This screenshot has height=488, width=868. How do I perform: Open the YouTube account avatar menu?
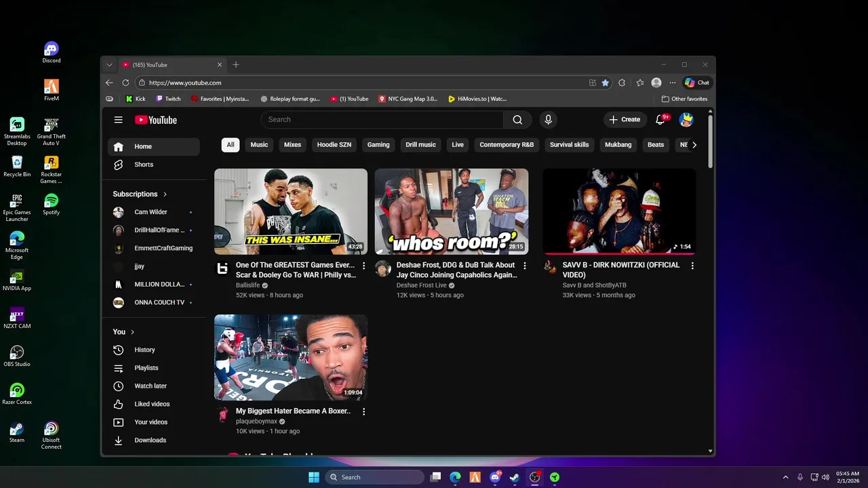pyautogui.click(x=686, y=120)
